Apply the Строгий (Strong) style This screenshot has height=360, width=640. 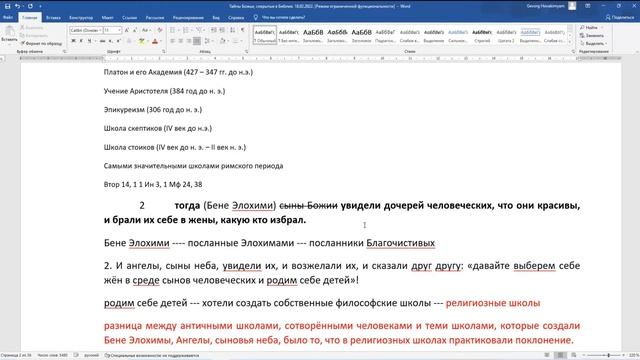[482, 35]
